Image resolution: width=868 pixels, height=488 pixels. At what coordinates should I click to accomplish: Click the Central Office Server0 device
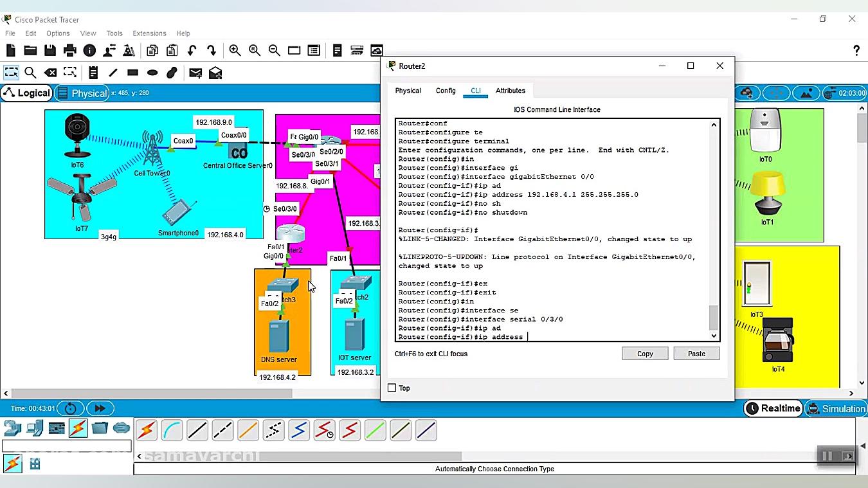(238, 153)
